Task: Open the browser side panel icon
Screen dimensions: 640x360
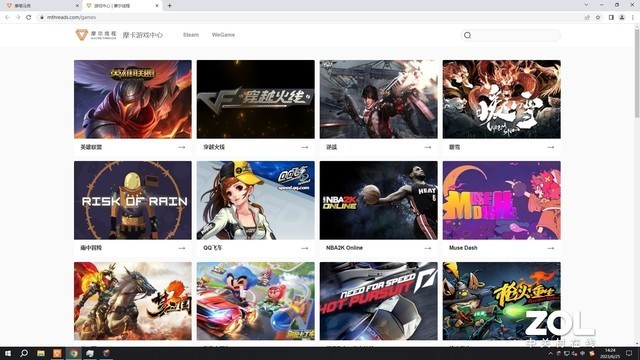Action: 611,17
